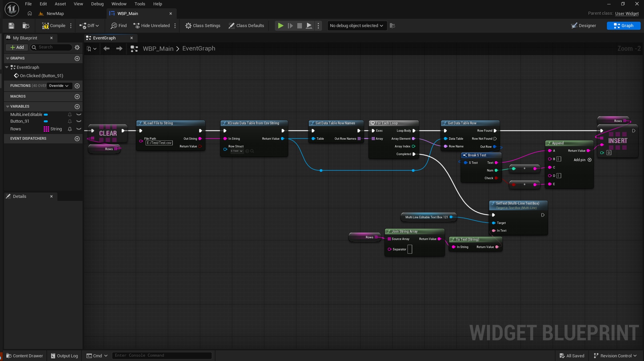This screenshot has height=361, width=644.
Task: Navigate back in graph history
Action: pyautogui.click(x=106, y=49)
